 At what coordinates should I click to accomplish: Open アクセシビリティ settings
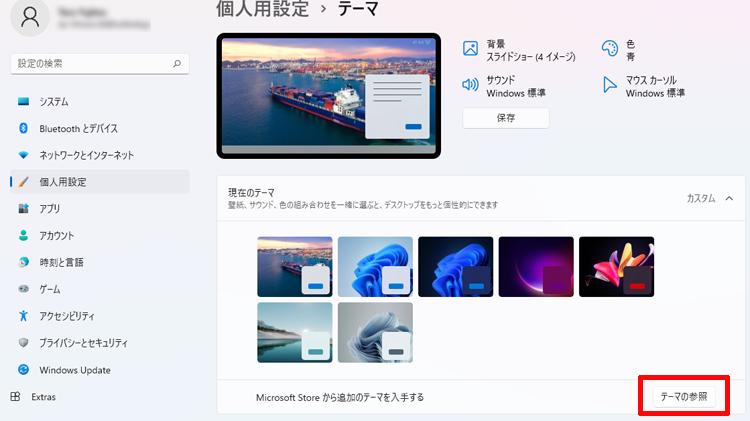pyautogui.click(x=99, y=316)
